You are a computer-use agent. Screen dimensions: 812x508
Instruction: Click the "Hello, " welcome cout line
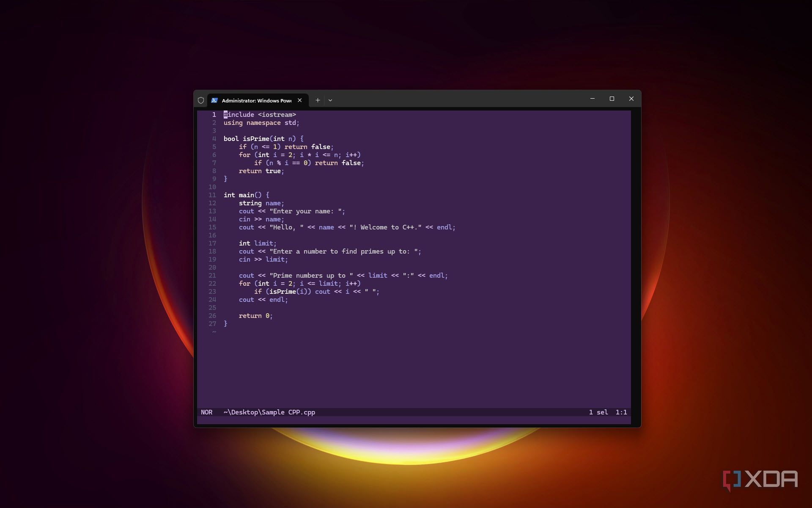pyautogui.click(x=347, y=227)
